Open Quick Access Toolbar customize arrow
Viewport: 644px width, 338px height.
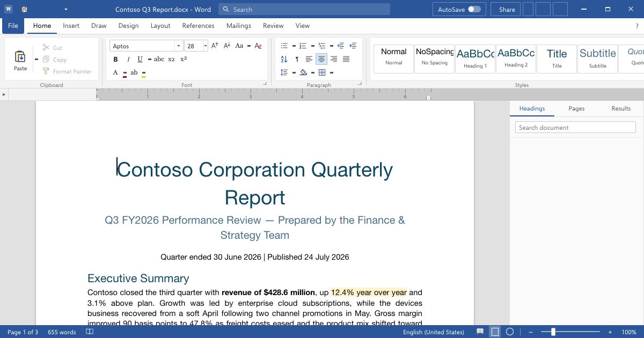65,10
